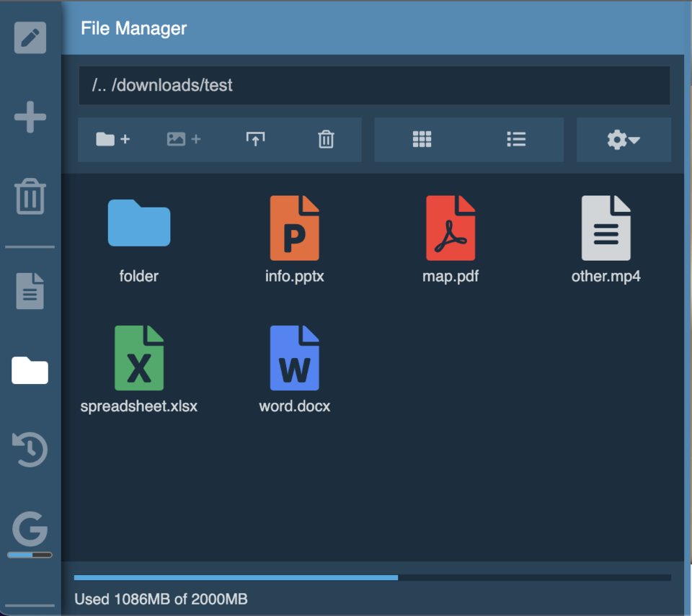Viewport: 692px width, 616px height.
Task: Click the sidebar trash bin icon
Action: point(30,196)
